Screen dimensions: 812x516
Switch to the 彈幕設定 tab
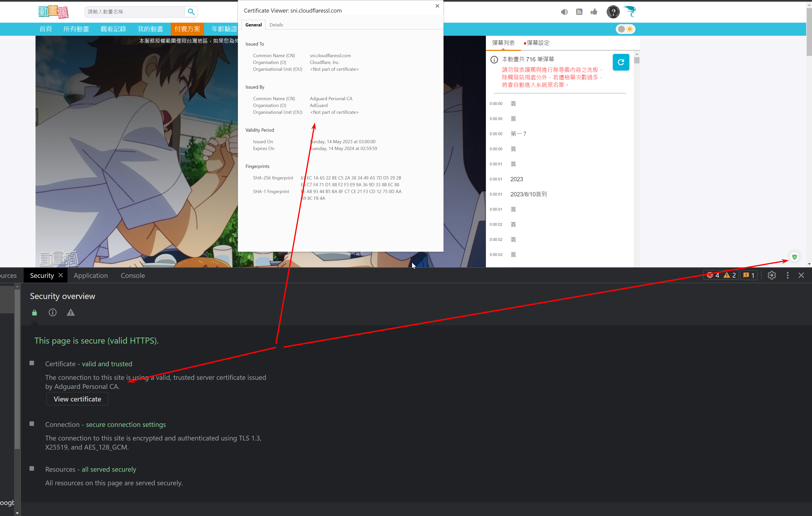point(538,43)
